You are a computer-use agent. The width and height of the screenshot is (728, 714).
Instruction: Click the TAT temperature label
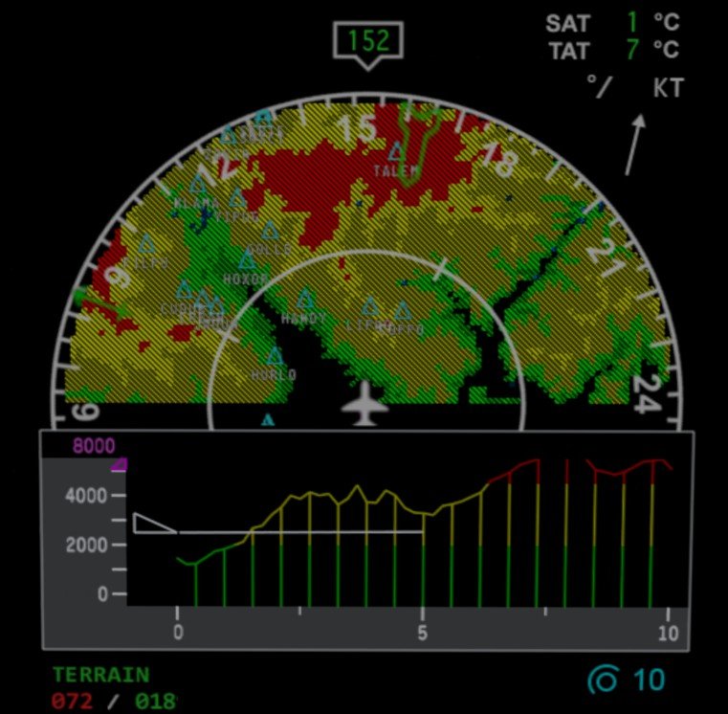tap(569, 51)
